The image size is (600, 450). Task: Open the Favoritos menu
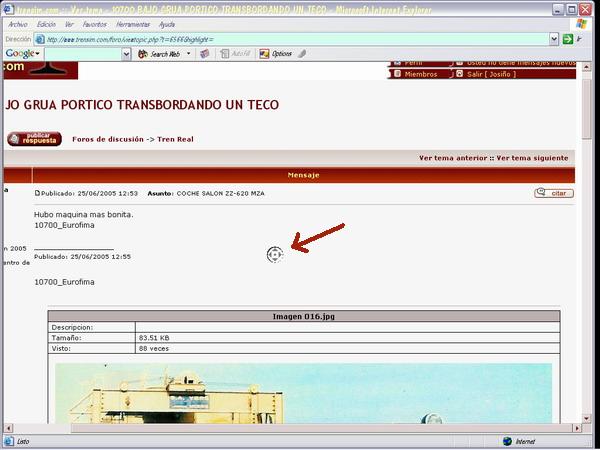tap(94, 23)
